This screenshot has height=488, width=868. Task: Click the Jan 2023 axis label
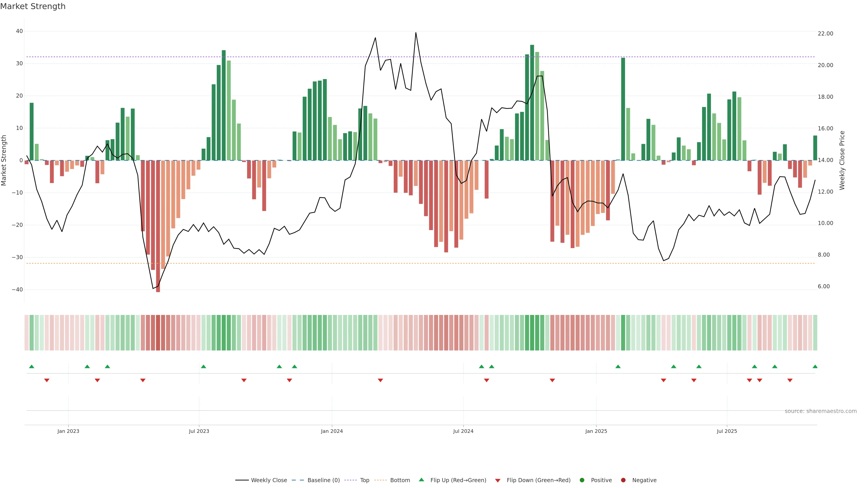68,431
